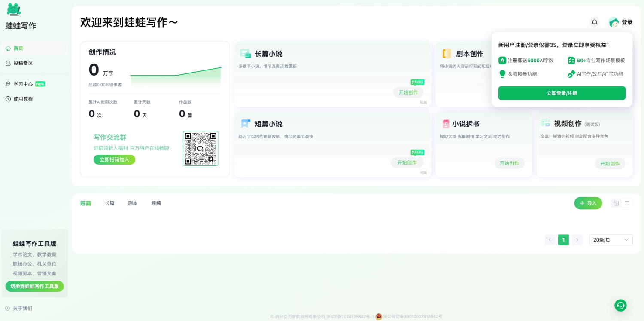644x321 pixels.
Task: Switch to list view layout icon
Action: tap(627, 203)
